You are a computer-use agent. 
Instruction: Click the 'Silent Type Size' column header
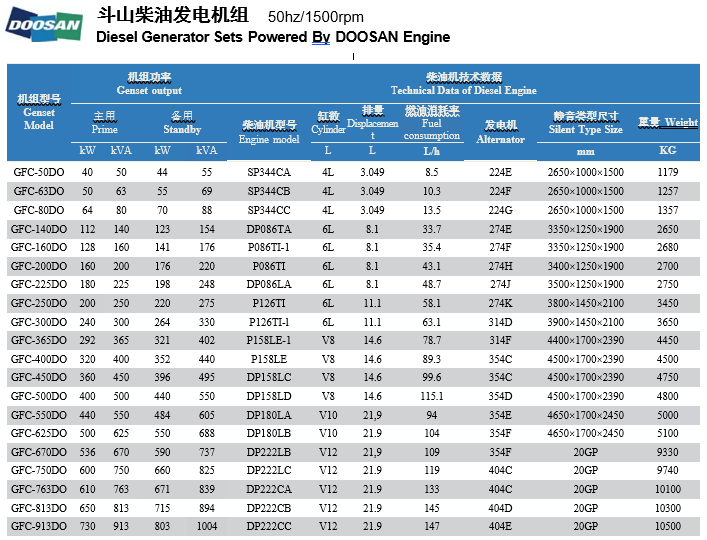[x=585, y=123]
